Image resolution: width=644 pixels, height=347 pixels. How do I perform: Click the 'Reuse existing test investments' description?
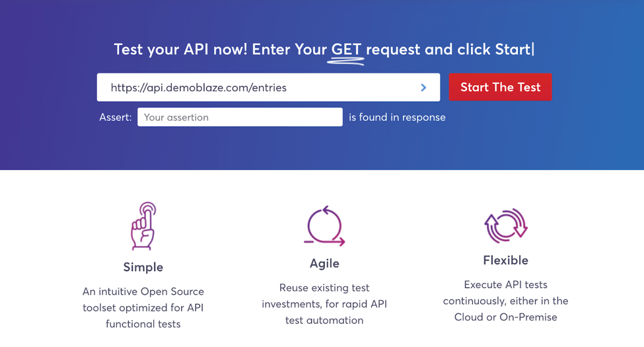click(324, 304)
